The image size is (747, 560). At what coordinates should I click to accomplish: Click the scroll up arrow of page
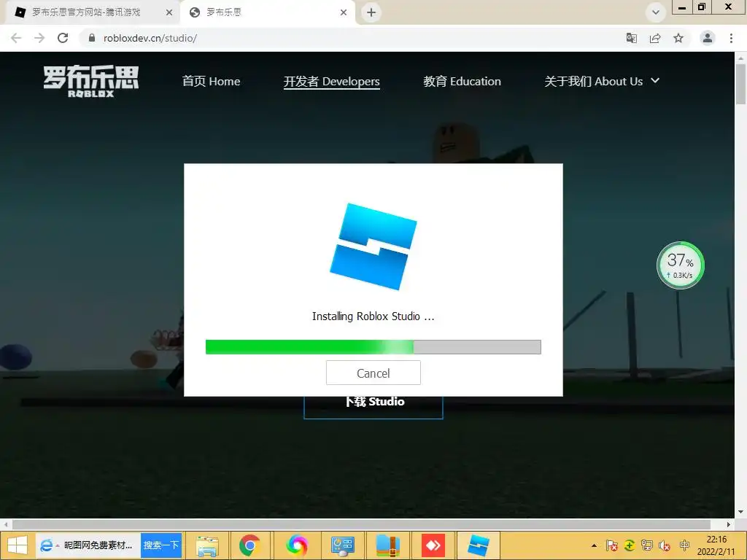[740, 58]
